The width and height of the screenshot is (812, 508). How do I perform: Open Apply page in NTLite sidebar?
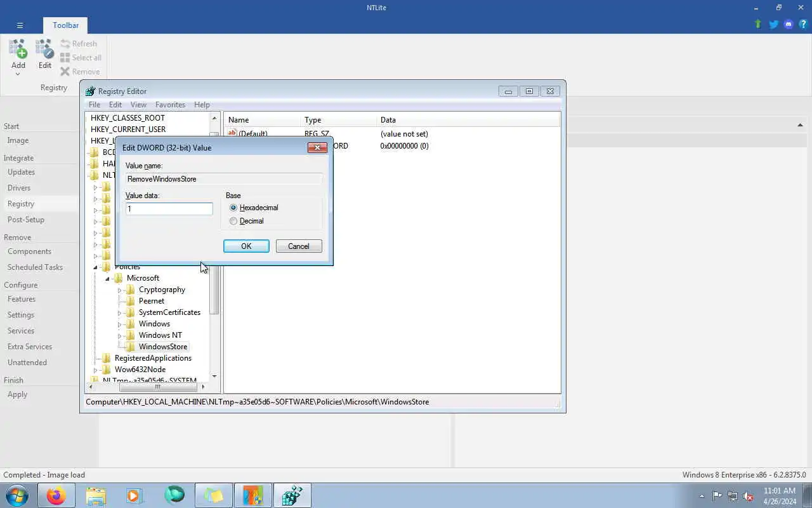point(17,394)
